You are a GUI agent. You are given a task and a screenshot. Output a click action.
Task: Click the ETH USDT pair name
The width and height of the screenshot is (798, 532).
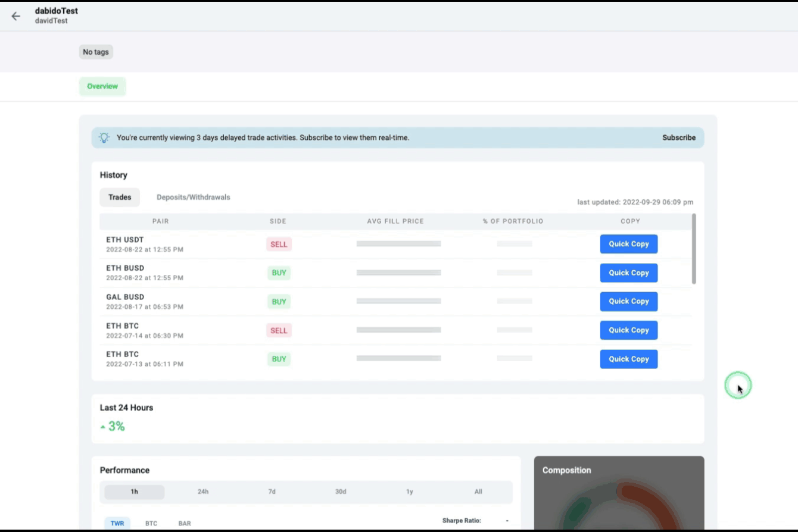(125, 240)
